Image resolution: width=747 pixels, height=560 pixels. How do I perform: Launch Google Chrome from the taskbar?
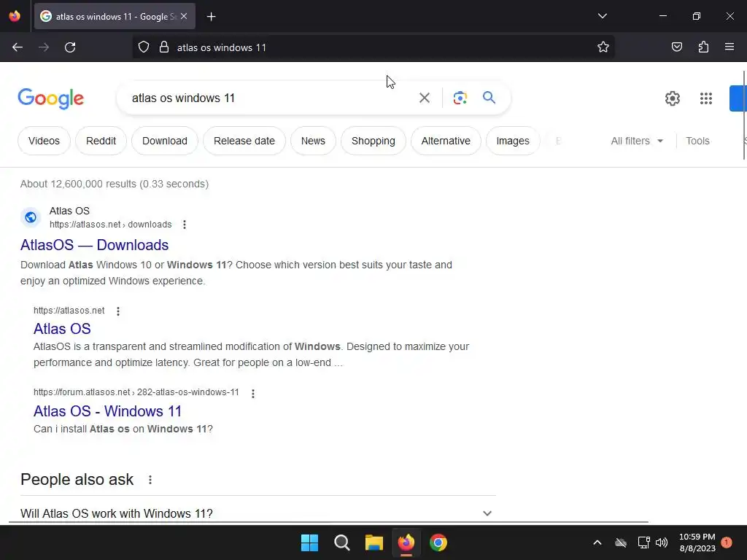pyautogui.click(x=438, y=542)
